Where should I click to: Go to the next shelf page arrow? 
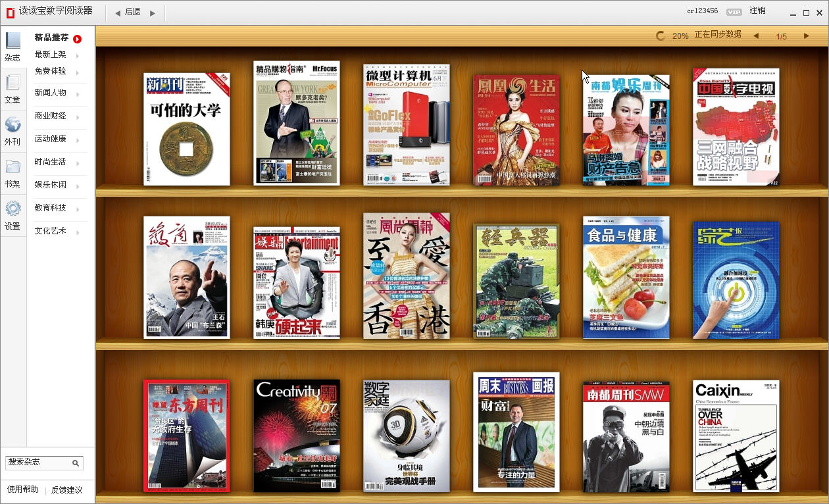807,36
